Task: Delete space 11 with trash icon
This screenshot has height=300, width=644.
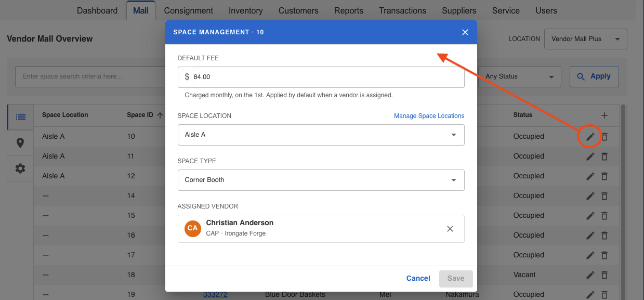Action: click(x=604, y=156)
